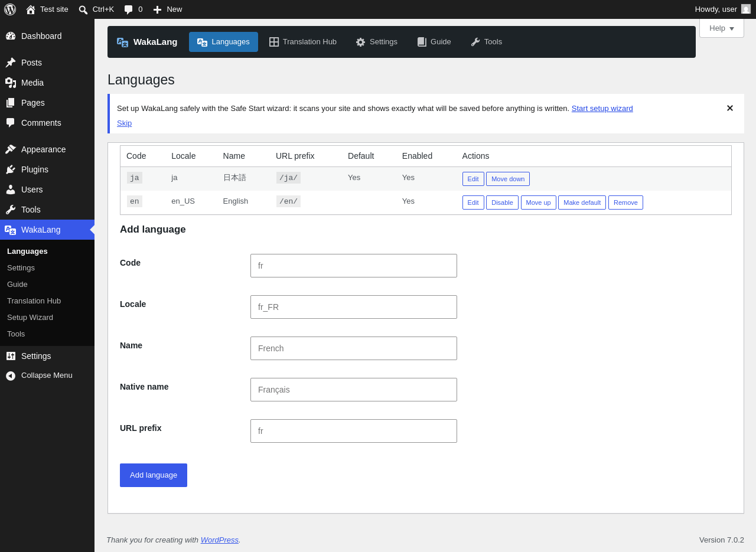This screenshot has width=756, height=552.
Task: Open the WordPress logo menu
Action: click(x=10, y=9)
